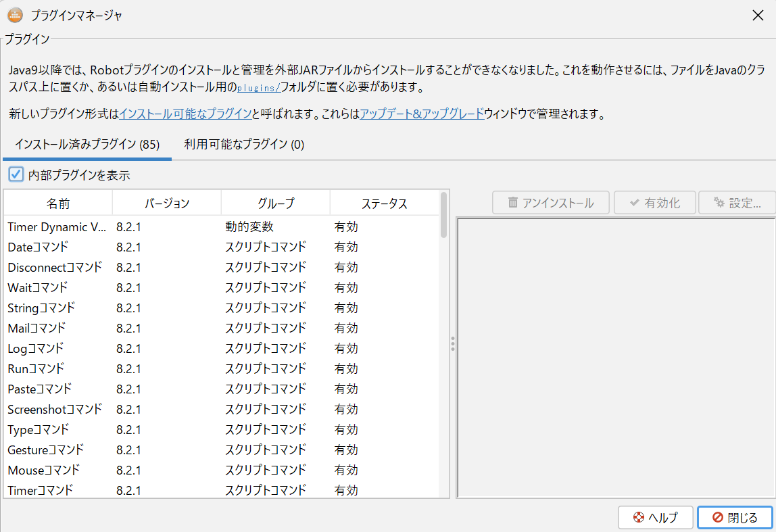Click the trash icon on アンインストール button

pyautogui.click(x=514, y=202)
